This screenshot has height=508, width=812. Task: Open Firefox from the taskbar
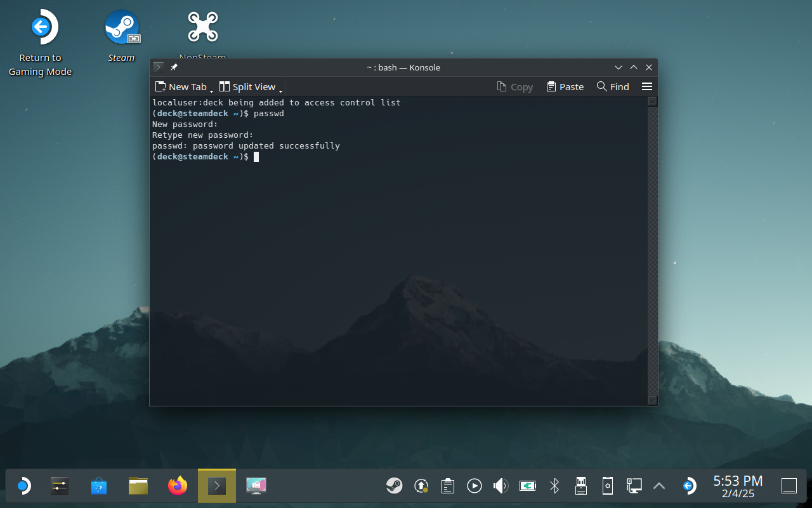(x=178, y=486)
